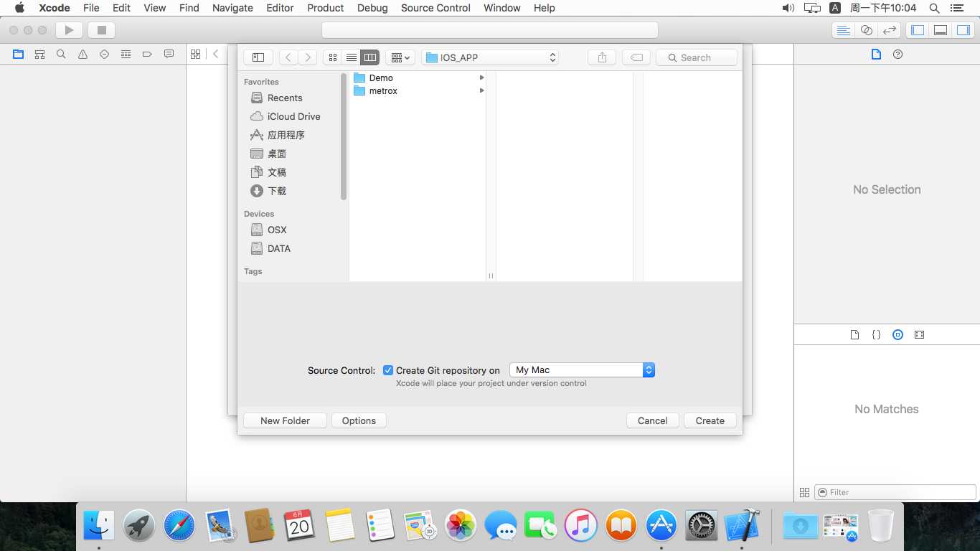Click the Filter field in library pane
Viewport: 980px width, 551px height.
pyautogui.click(x=895, y=492)
